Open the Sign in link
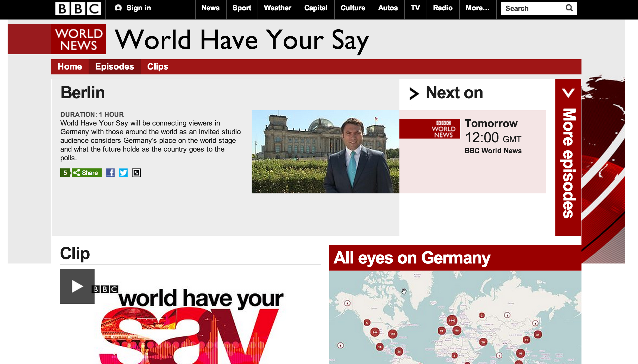 133,8
